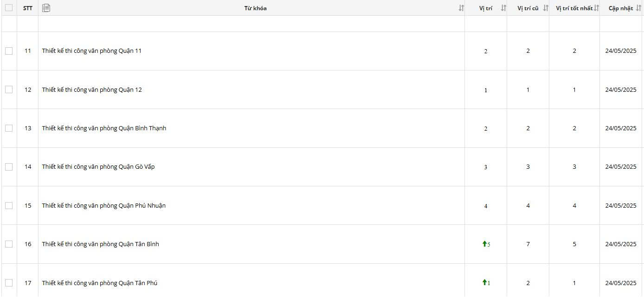The height and width of the screenshot is (299, 644).
Task: Sort by Vị trí tốt nhất arrows
Action: (x=596, y=8)
